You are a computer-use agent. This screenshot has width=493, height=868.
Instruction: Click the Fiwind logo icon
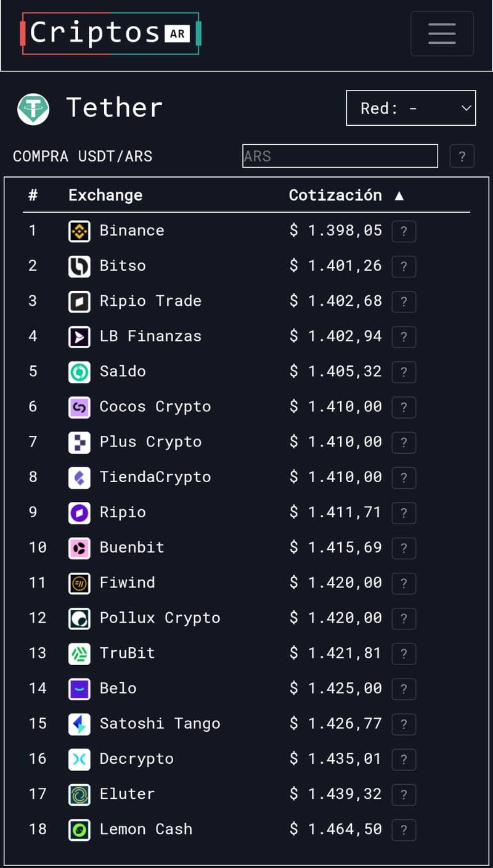tap(79, 583)
